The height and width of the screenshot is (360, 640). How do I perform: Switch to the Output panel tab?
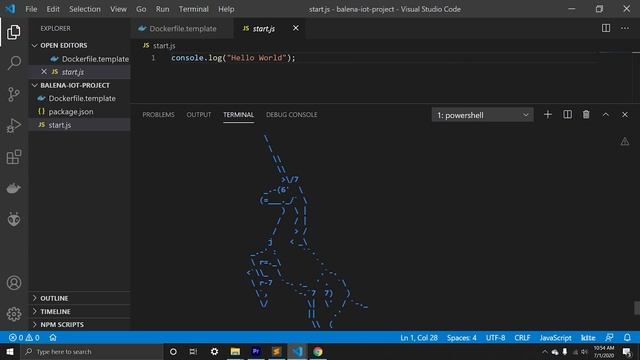pyautogui.click(x=199, y=115)
